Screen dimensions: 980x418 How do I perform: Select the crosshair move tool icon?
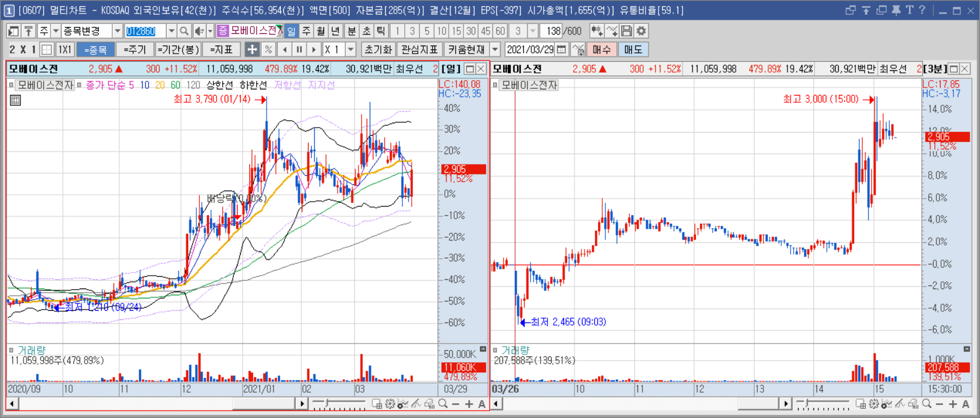[x=252, y=49]
